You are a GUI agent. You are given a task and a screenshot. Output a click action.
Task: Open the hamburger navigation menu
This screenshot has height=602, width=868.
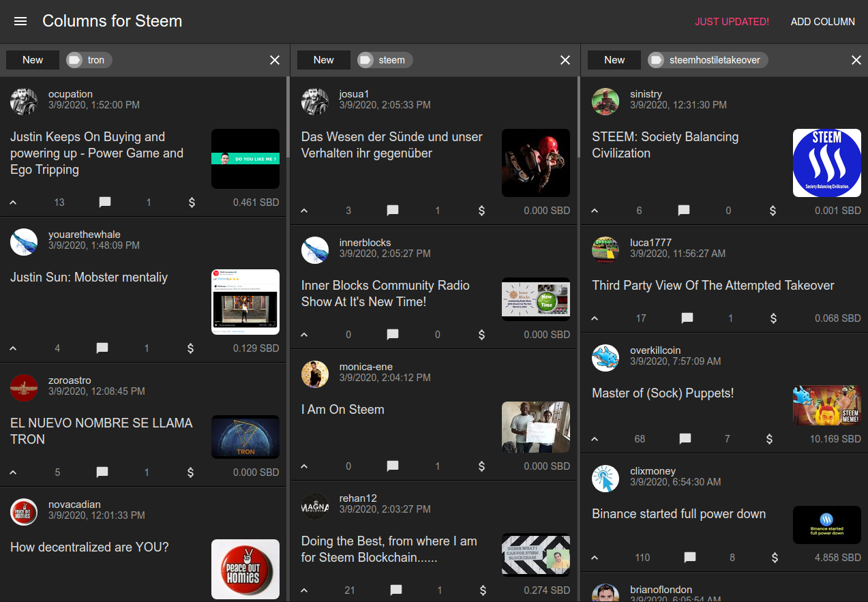(20, 21)
